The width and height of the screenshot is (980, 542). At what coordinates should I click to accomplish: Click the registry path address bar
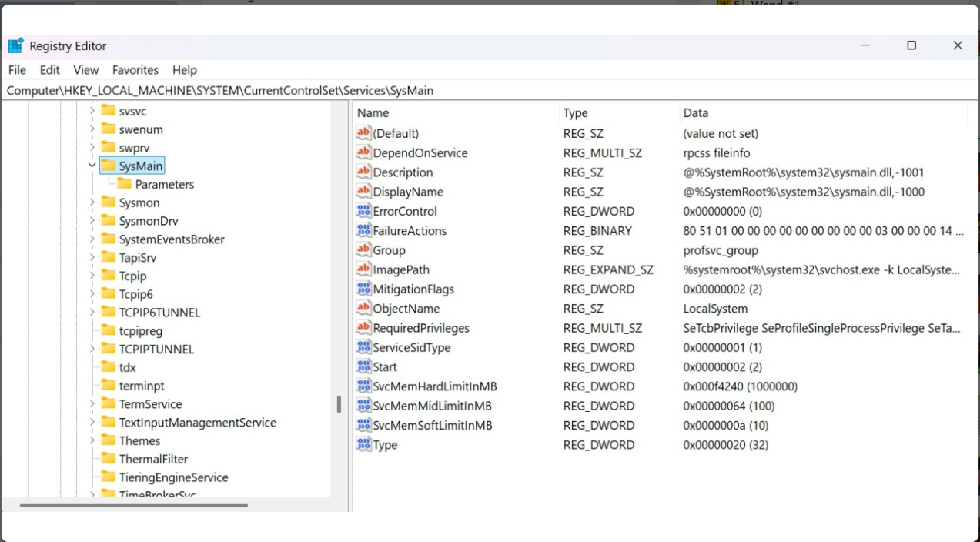[x=490, y=90]
